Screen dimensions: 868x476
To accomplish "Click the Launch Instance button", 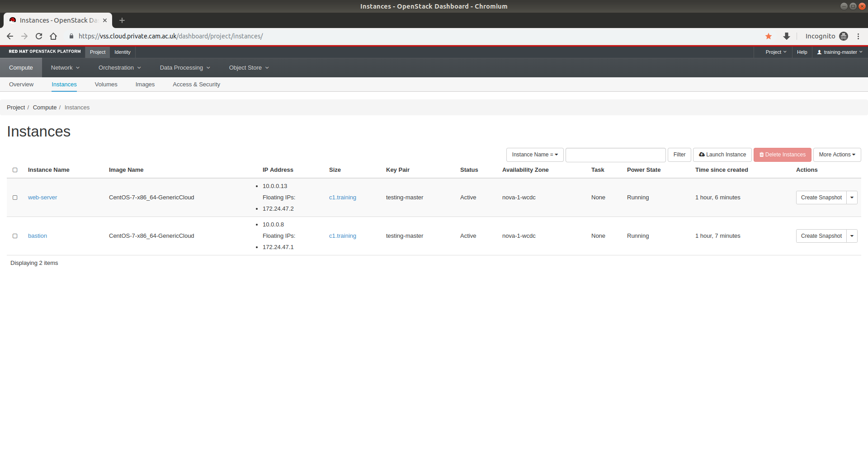I will click(722, 155).
